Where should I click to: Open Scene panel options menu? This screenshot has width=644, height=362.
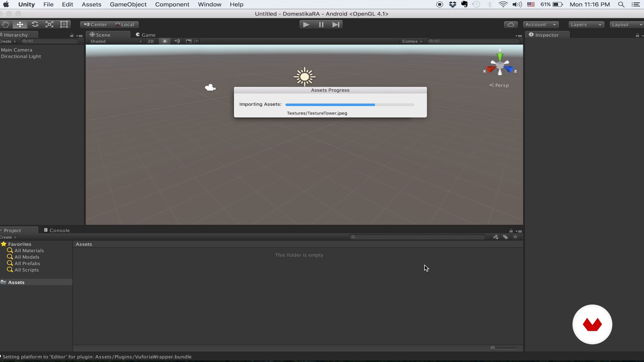tap(519, 36)
